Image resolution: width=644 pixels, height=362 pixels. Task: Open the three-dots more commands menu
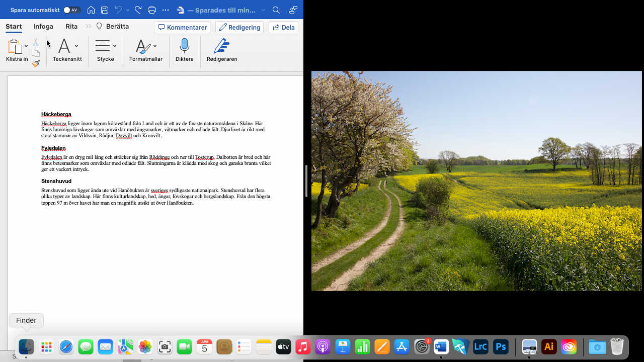click(x=166, y=10)
